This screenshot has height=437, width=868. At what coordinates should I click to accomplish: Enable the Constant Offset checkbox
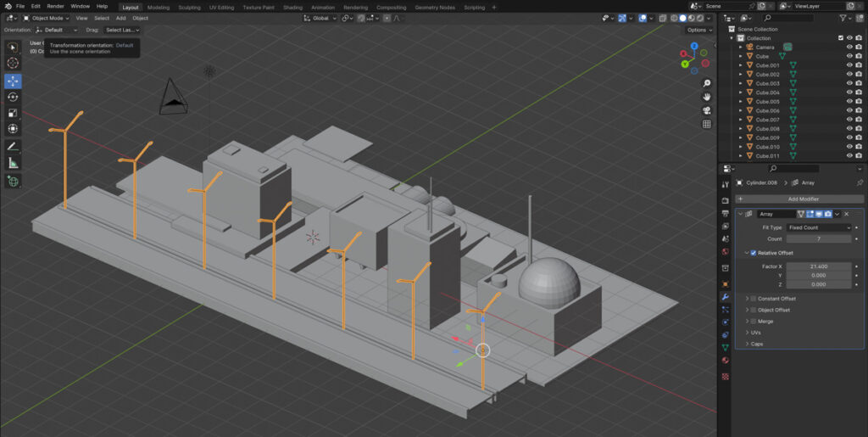coord(753,299)
